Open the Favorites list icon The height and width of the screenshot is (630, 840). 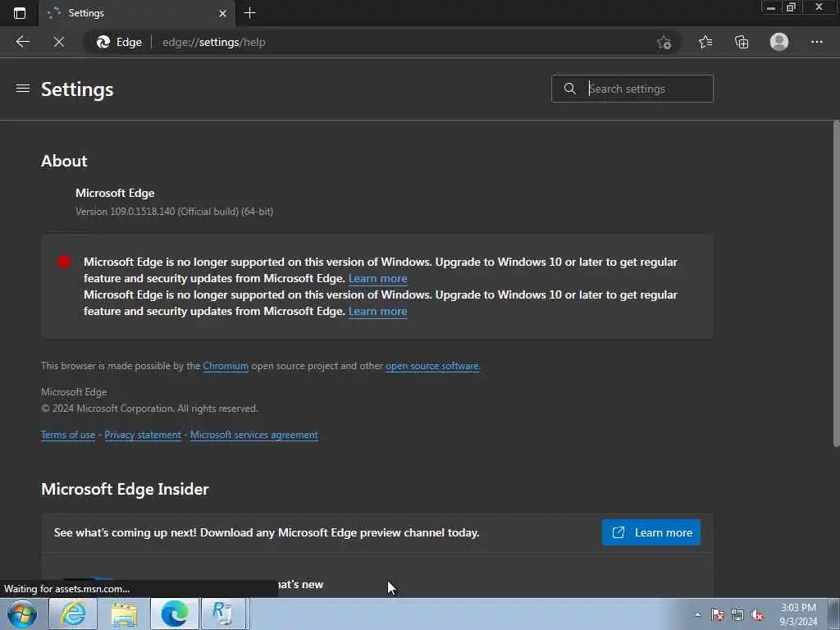tap(705, 42)
